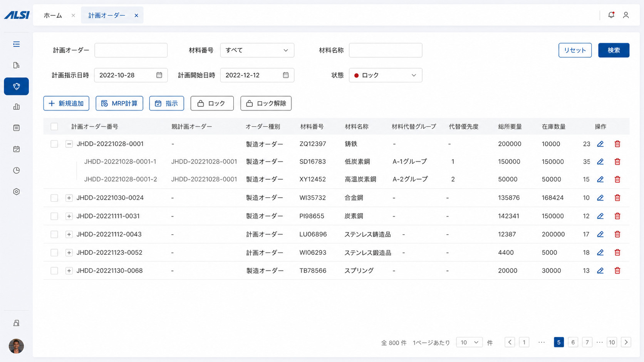Image resolution: width=644 pixels, height=362 pixels.
Task: Go to the previous page arrow
Action: pyautogui.click(x=510, y=342)
